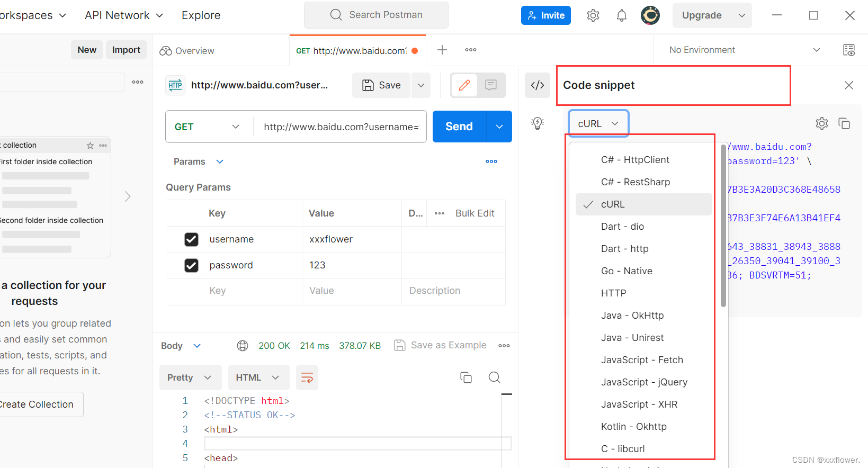
Task: Open the No Environment selector
Action: click(744, 50)
